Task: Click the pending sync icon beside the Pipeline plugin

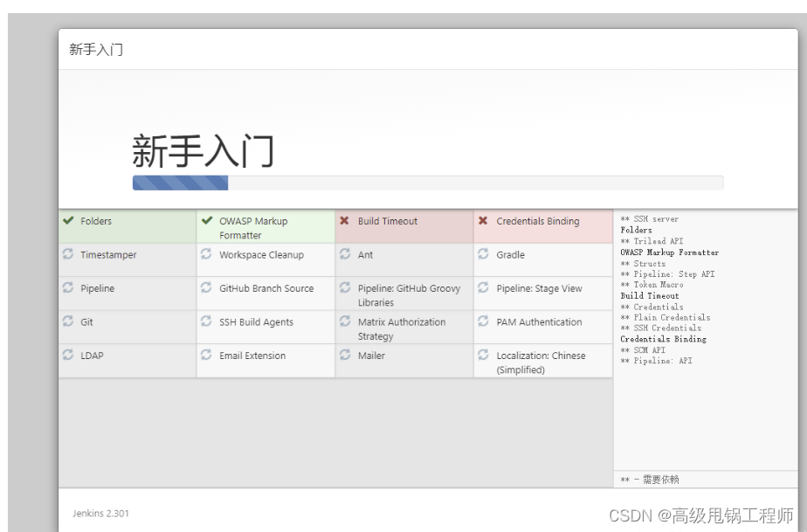Action: pyautogui.click(x=68, y=287)
